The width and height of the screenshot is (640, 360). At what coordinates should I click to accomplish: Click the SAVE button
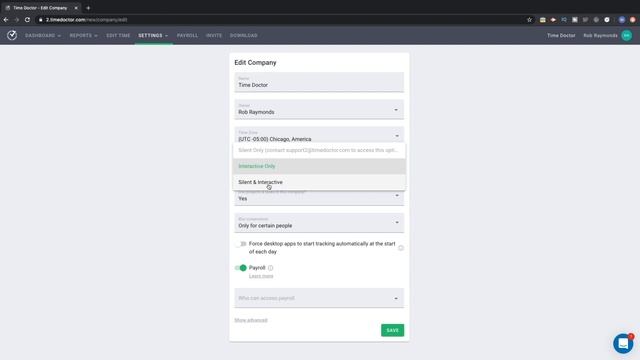(392, 330)
